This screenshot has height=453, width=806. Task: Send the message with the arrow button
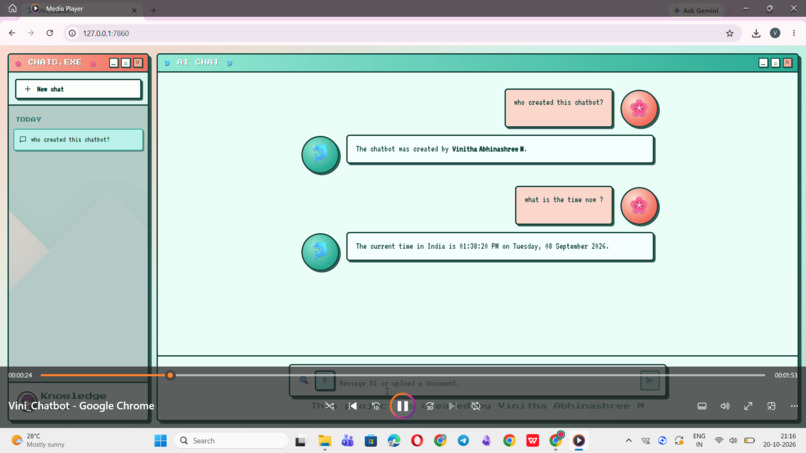[x=650, y=380]
